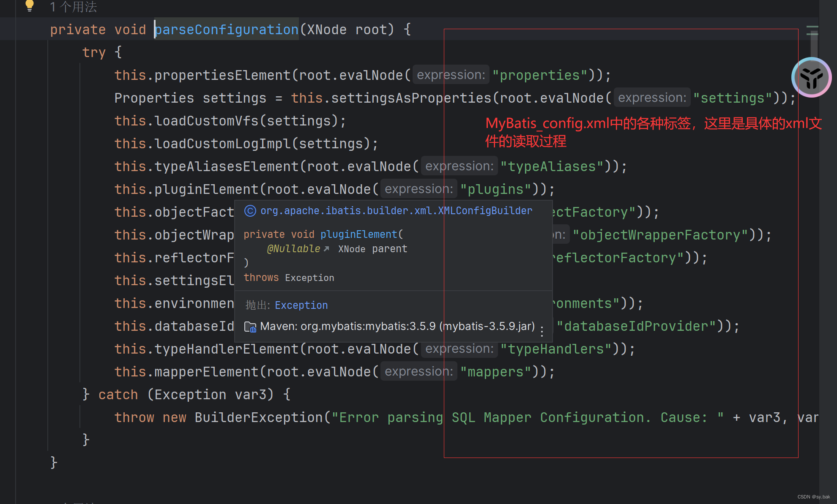Click the loadCustomLogImpl method call

222,144
